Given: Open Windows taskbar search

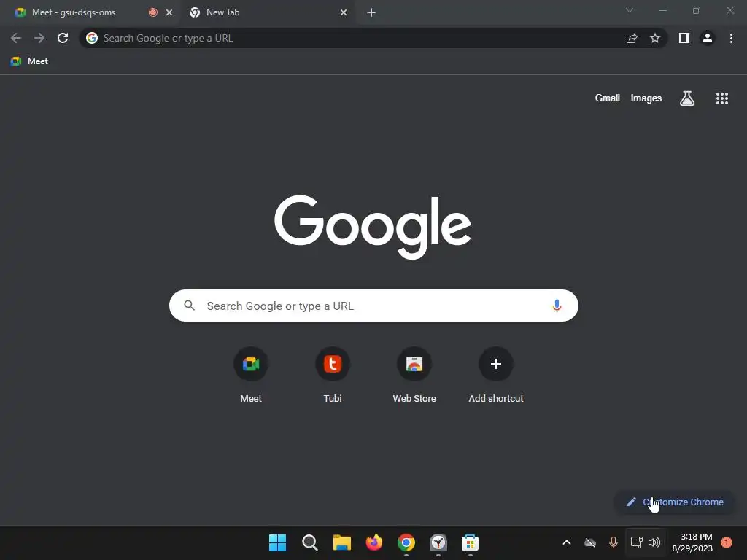Looking at the screenshot, I should coord(309,542).
